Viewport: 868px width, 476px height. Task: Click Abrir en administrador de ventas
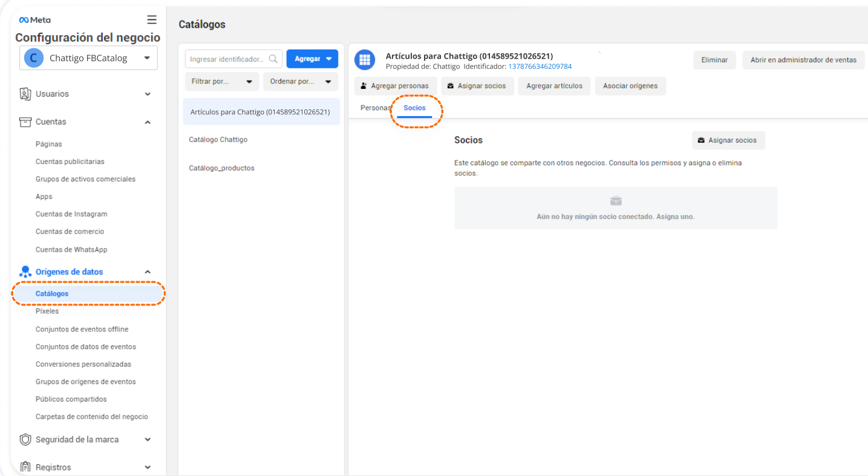803,60
